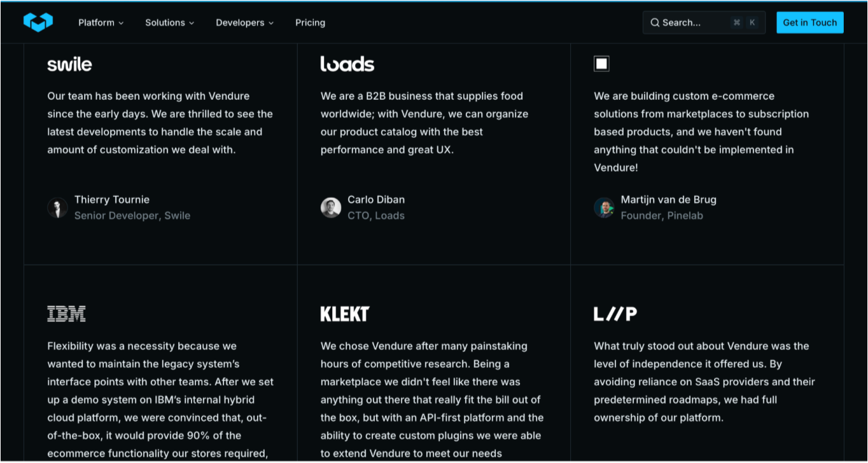Click the search magnifier icon
This screenshot has width=868, height=463.
pos(655,23)
